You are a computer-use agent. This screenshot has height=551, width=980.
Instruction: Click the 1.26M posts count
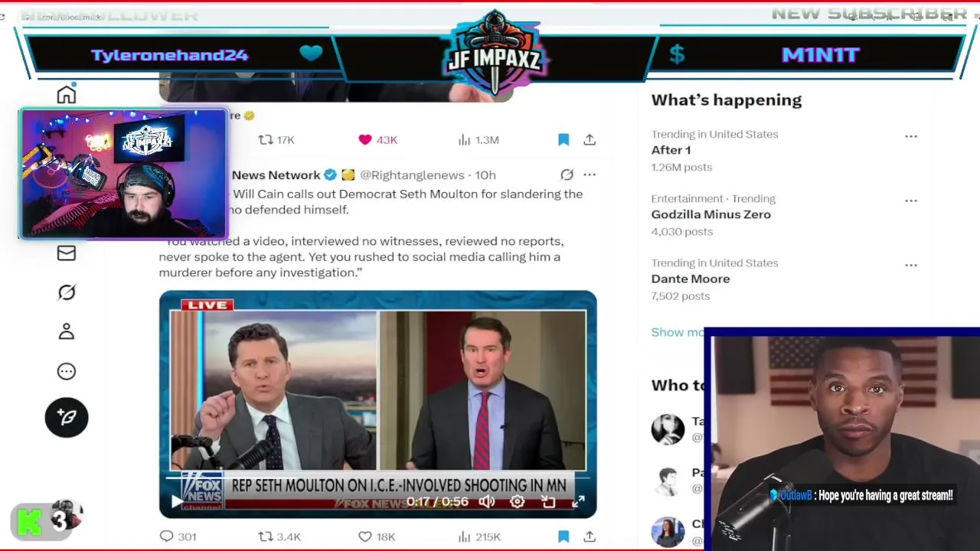coord(681,167)
